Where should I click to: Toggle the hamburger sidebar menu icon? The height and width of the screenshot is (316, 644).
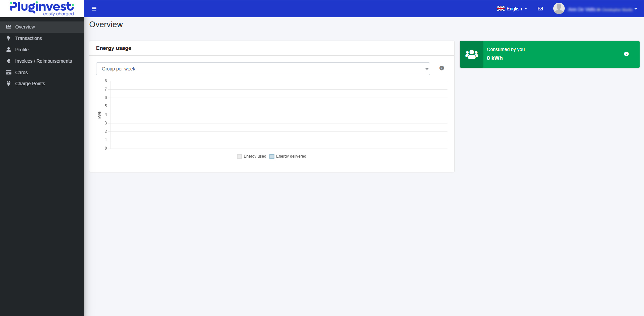click(x=94, y=9)
